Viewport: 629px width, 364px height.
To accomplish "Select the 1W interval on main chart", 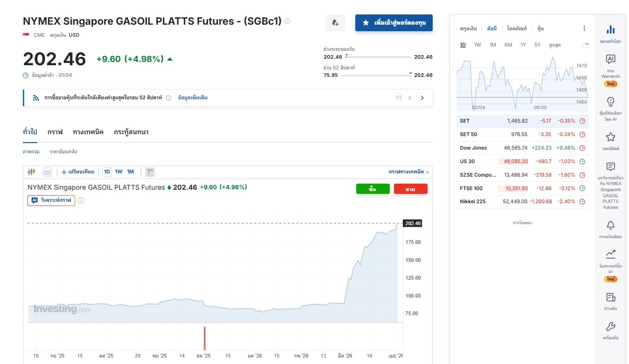I will (118, 172).
